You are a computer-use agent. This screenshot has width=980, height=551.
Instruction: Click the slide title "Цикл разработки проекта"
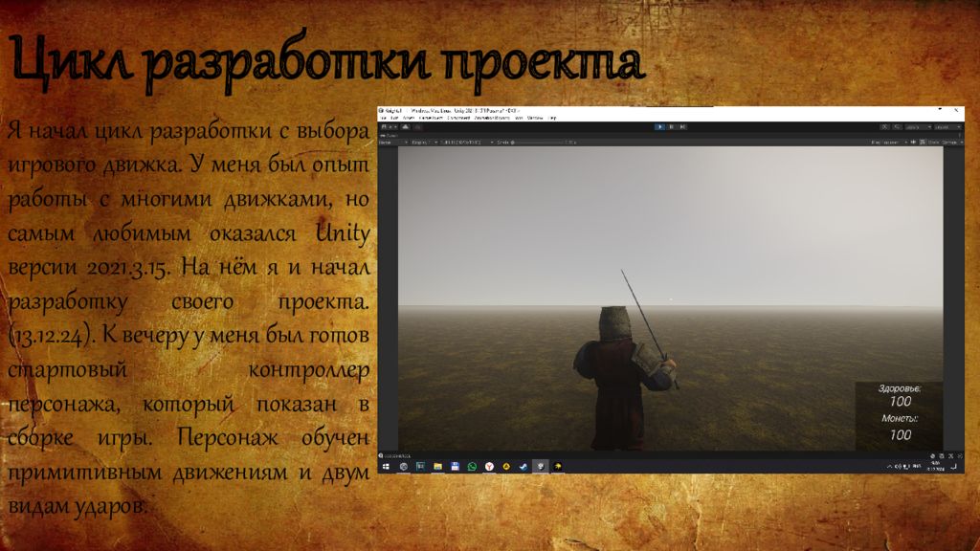click(327, 62)
